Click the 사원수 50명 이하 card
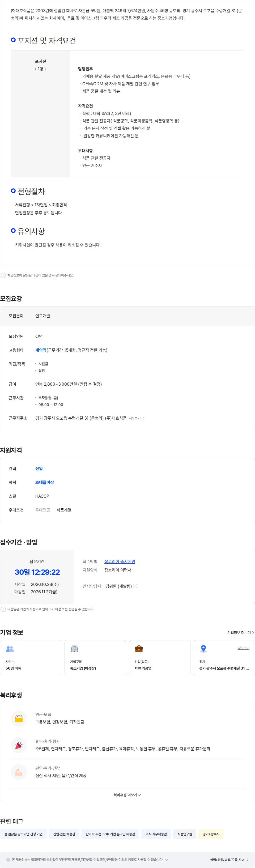The width and height of the screenshot is (255, 868). coord(31,657)
